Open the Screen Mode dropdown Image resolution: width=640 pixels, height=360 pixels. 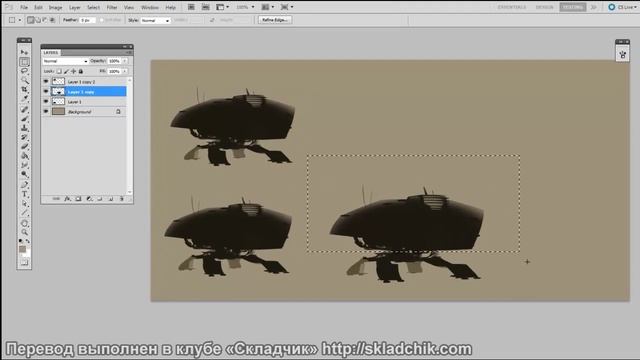click(x=287, y=7)
